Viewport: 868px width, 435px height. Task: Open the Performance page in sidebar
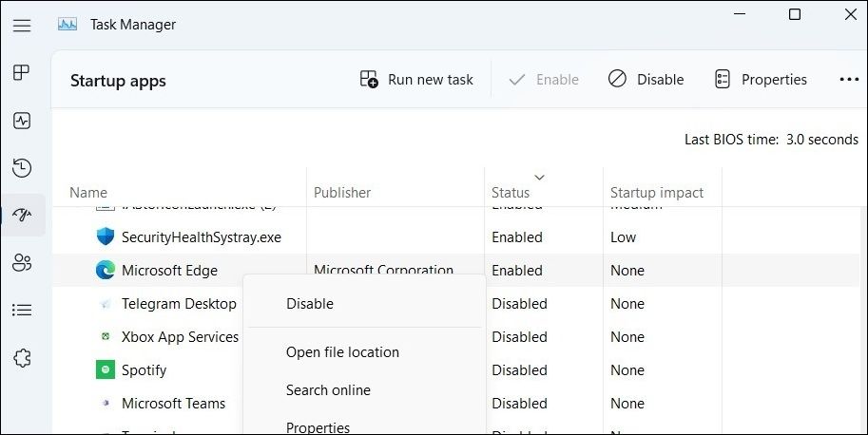(22, 121)
